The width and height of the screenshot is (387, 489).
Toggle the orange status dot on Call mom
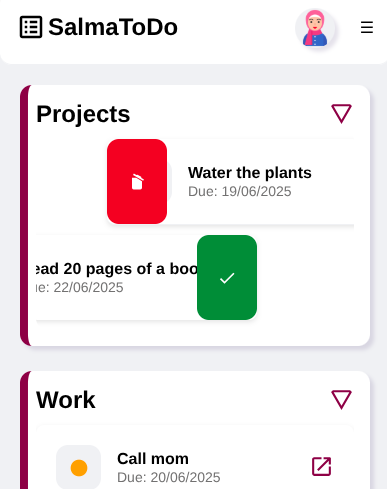[x=79, y=468]
